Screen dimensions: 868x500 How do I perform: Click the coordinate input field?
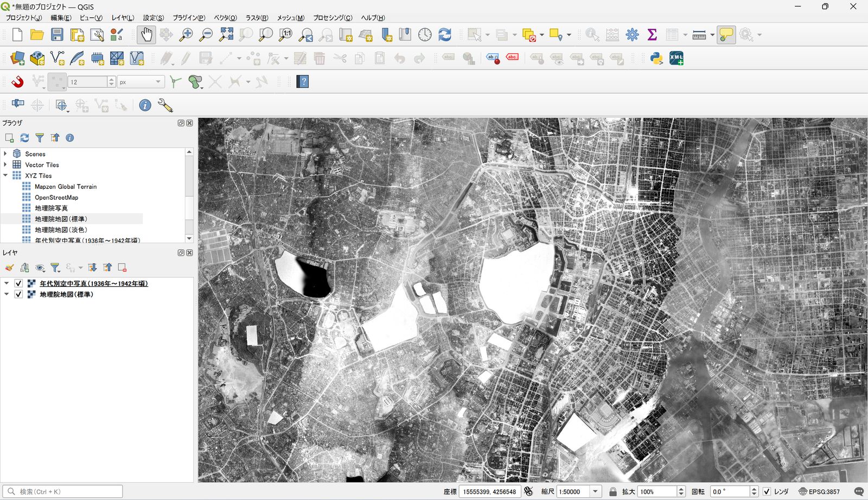click(490, 491)
